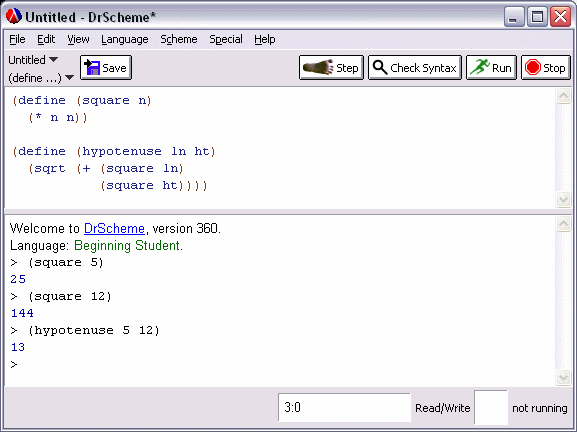This screenshot has width=577, height=432.
Task: Click the Stop button label
Action: 554,68
